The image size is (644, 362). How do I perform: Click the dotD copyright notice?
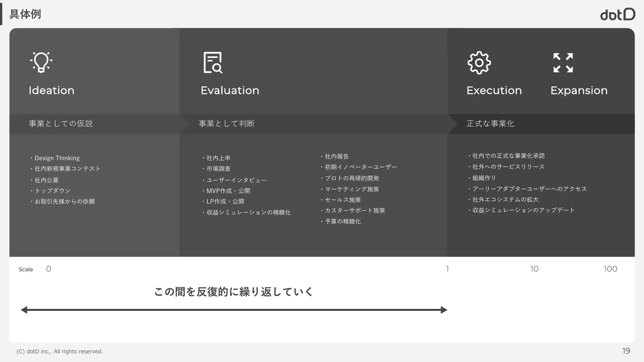(x=60, y=351)
